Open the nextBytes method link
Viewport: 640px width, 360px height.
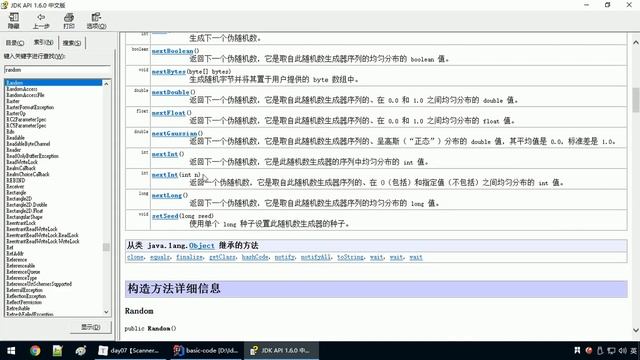[x=169, y=71]
